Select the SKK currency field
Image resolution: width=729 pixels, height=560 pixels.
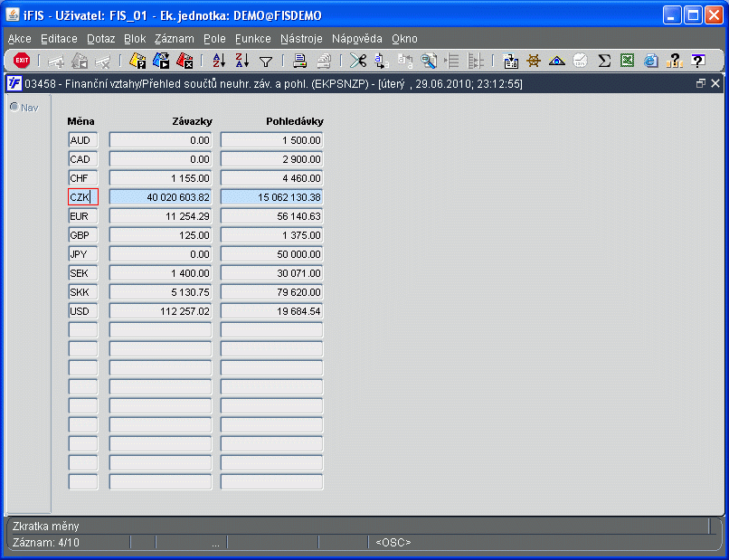click(x=83, y=292)
